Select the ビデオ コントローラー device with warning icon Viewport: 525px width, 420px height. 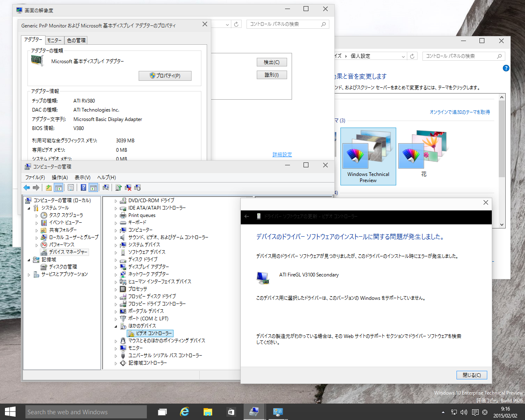[x=151, y=333]
